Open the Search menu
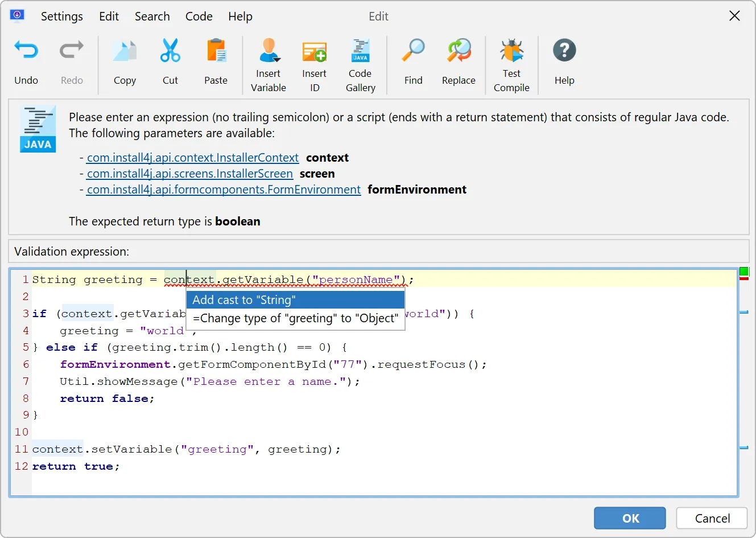 [x=152, y=17]
